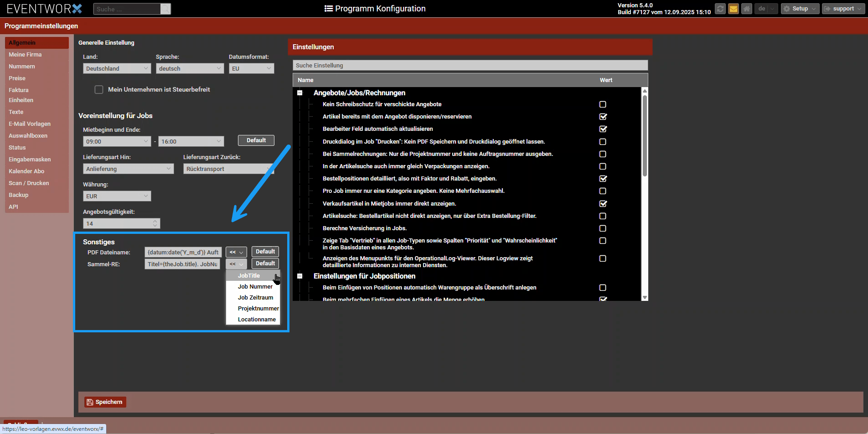Click the refresh icon in the top bar
Viewport: 868px width, 434px height.
(x=720, y=9)
